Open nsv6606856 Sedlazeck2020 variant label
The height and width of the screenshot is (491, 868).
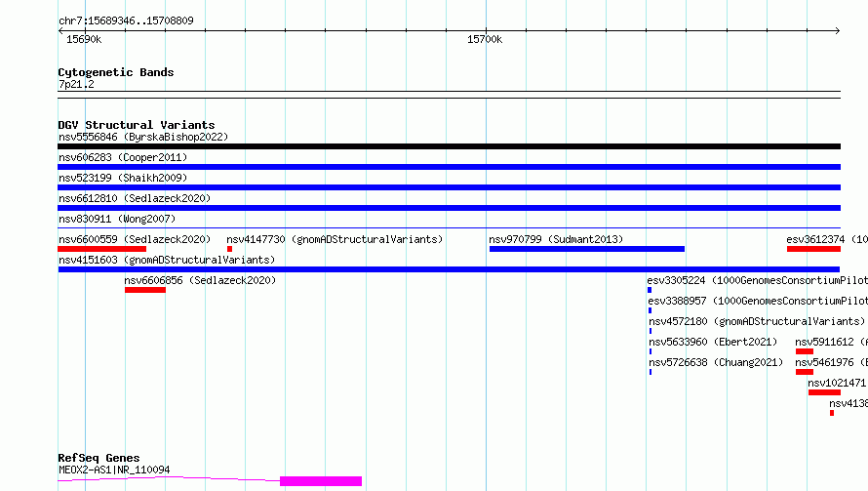click(x=200, y=280)
